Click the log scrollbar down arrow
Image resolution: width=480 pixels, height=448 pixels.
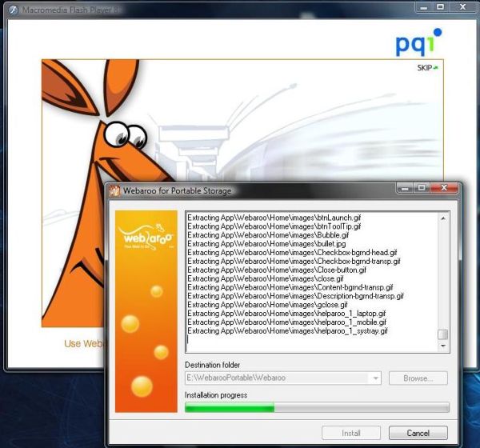(x=443, y=346)
